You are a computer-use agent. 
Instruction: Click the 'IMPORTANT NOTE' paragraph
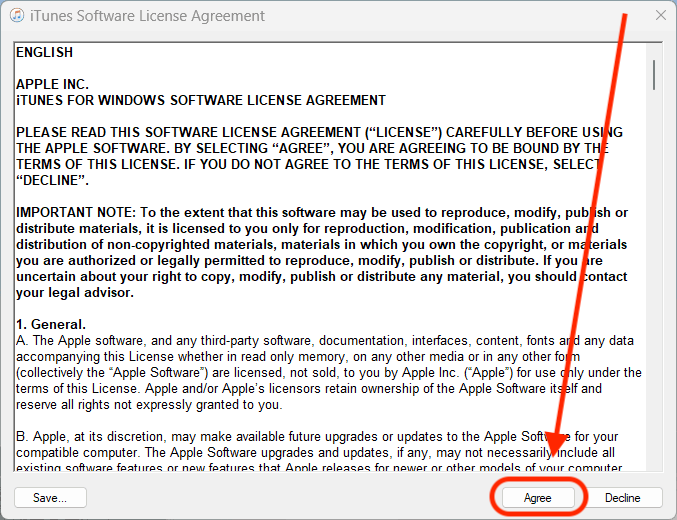tap(321, 244)
